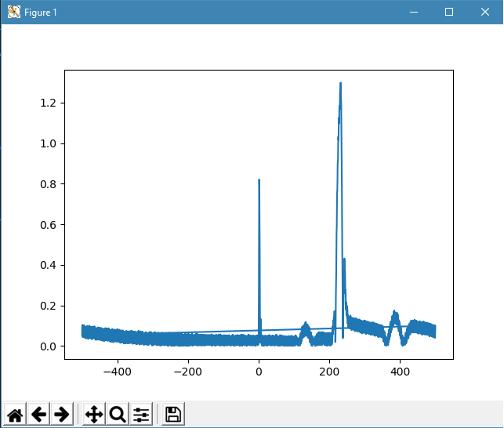The image size is (504, 428).
Task: Activate the Pan/move axes tool
Action: [94, 414]
